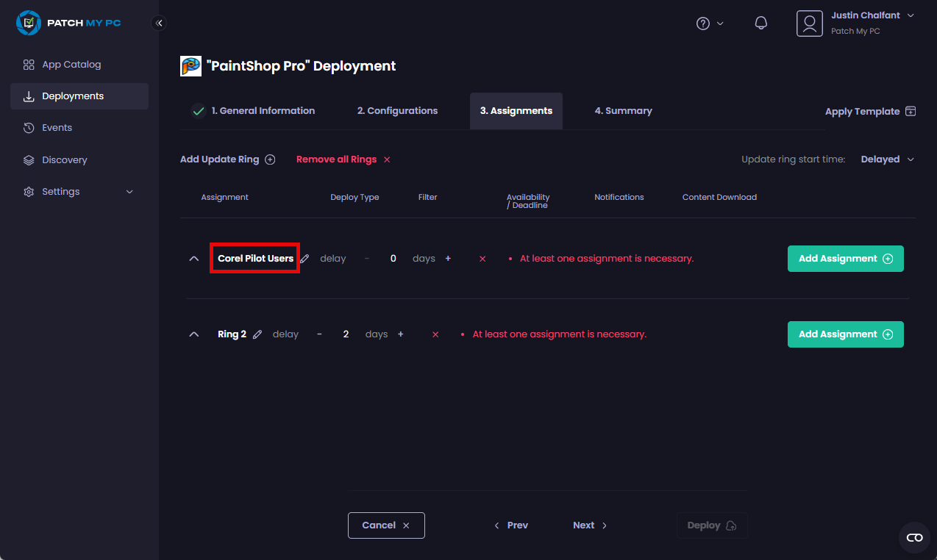Click the Apply Template icon
The image size is (937, 560).
point(911,112)
